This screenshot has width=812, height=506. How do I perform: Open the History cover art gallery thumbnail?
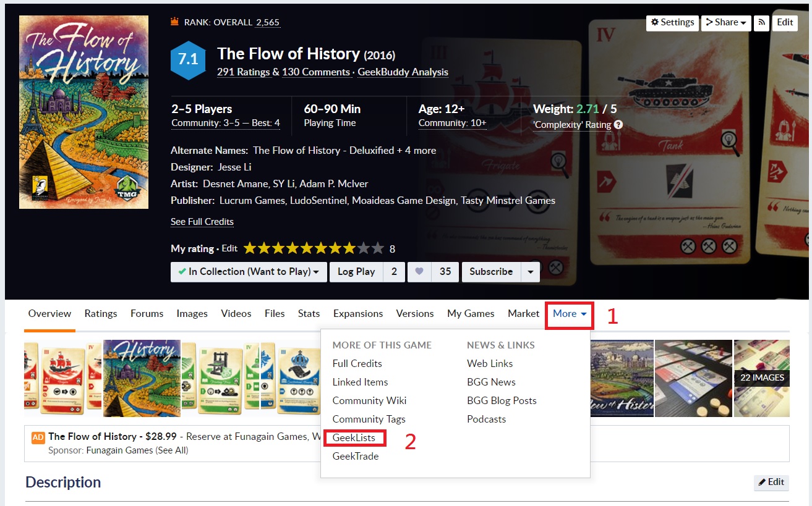(142, 378)
